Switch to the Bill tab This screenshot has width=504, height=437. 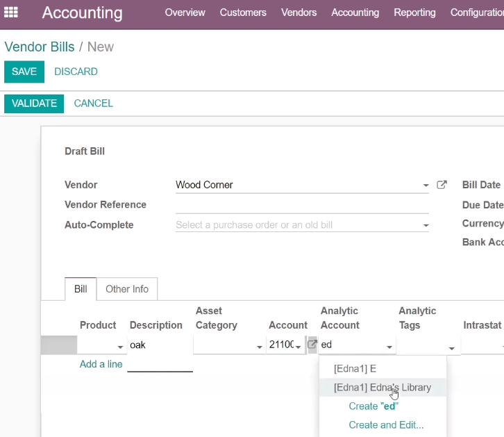(x=81, y=289)
